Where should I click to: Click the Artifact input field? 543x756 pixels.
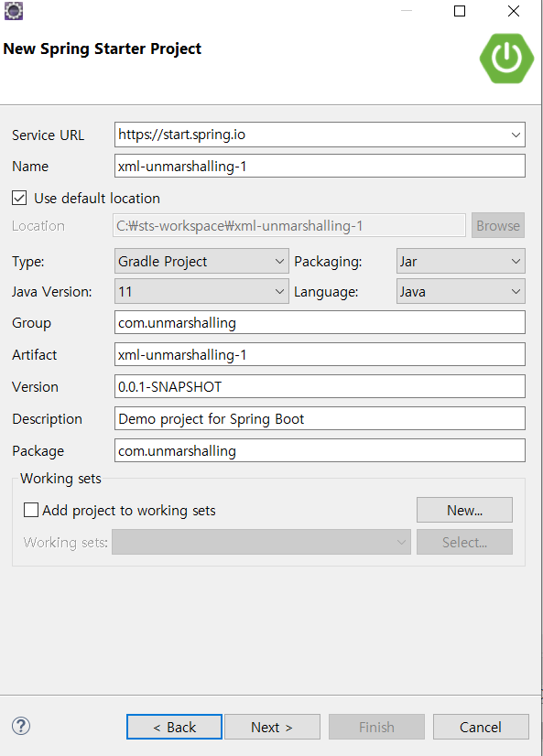pos(320,354)
